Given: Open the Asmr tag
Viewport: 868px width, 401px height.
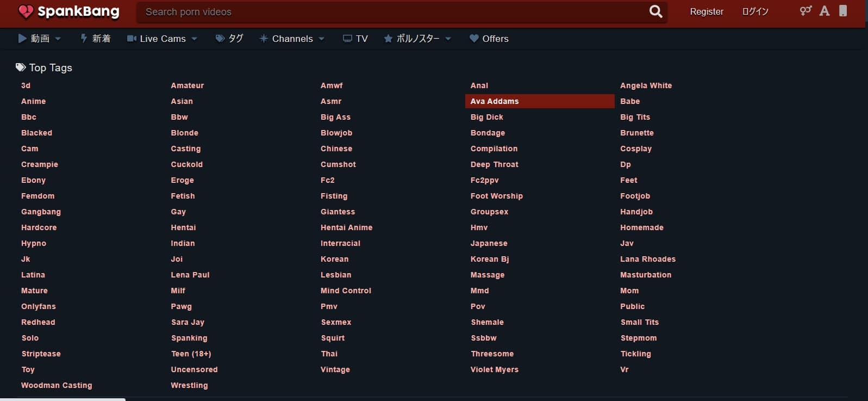Looking at the screenshot, I should click(331, 101).
